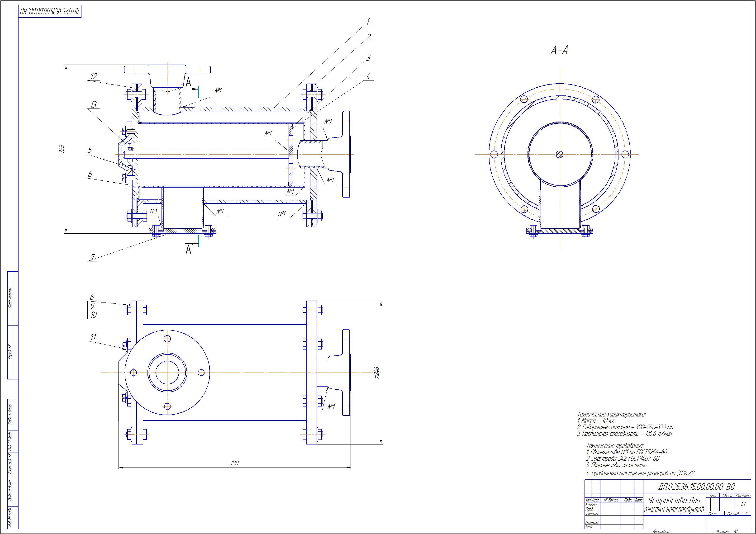This screenshot has height=534, width=756.
Task: Click the line "2. Электроды Э42 ГОСТ9467-60"
Action: pyautogui.click(x=623, y=458)
